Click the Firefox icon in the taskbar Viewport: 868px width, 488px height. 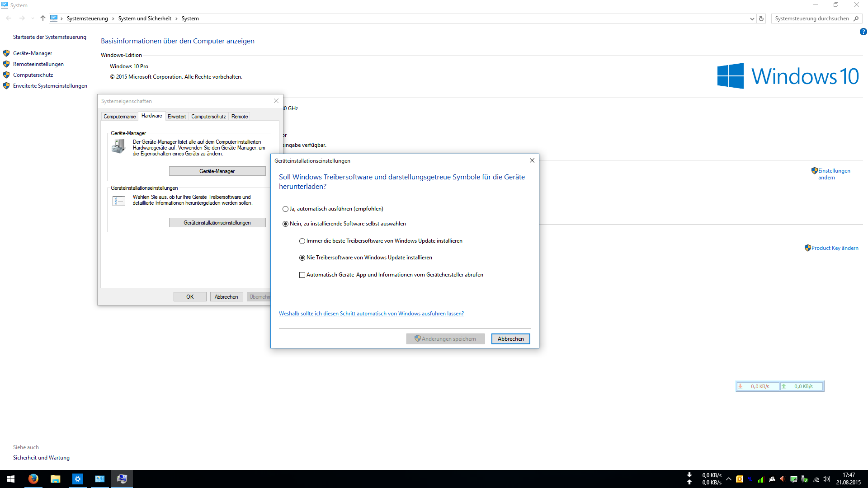coord(33,479)
